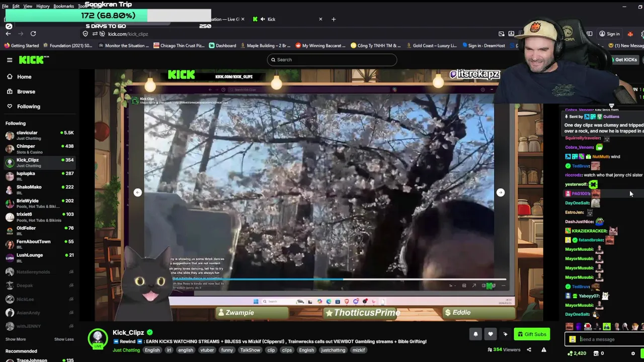Open chat settings gear icon

pyautogui.click(x=633, y=353)
